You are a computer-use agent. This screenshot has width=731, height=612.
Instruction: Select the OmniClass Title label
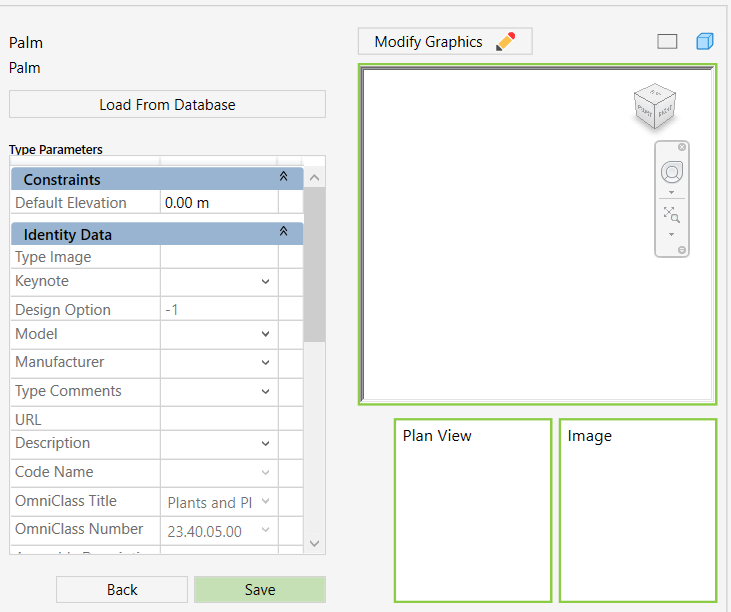(x=66, y=501)
